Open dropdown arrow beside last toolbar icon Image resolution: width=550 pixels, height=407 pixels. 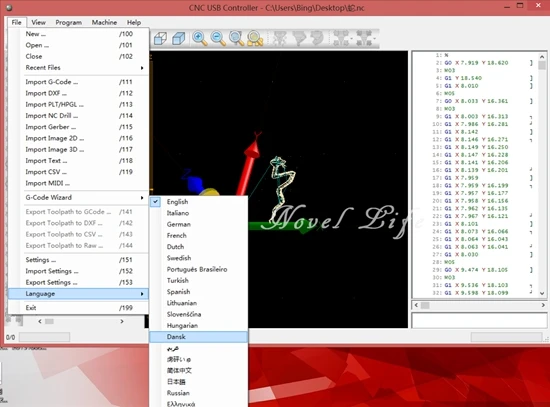point(375,39)
